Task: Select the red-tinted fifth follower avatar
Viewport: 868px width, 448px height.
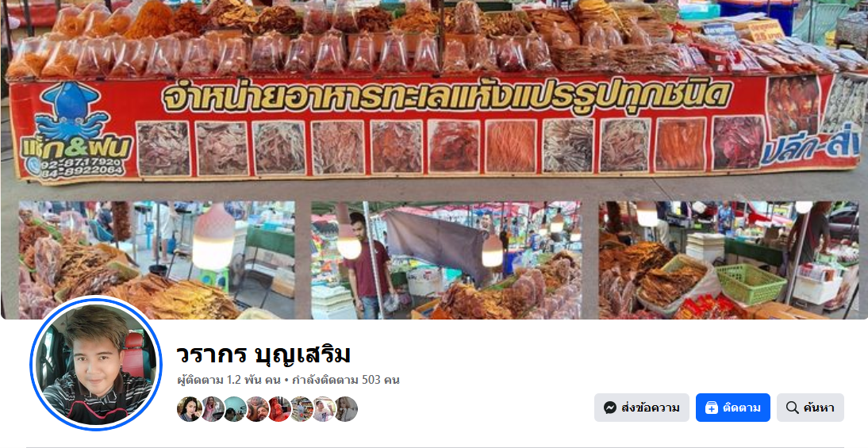Action: (x=279, y=409)
